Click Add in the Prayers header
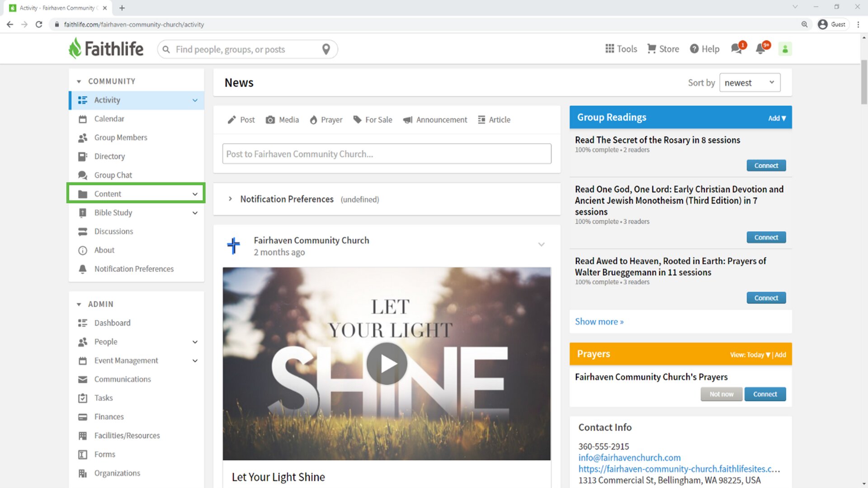Image resolution: width=868 pixels, height=488 pixels. coord(780,355)
